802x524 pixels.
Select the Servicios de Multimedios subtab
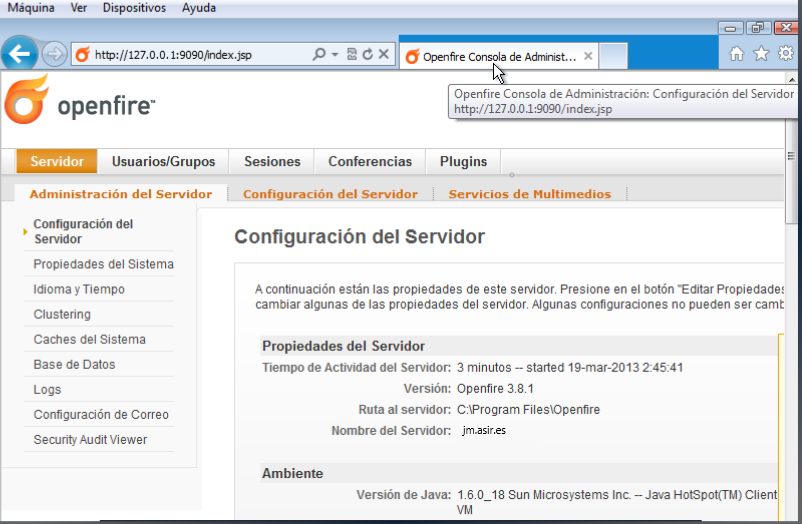pyautogui.click(x=529, y=194)
